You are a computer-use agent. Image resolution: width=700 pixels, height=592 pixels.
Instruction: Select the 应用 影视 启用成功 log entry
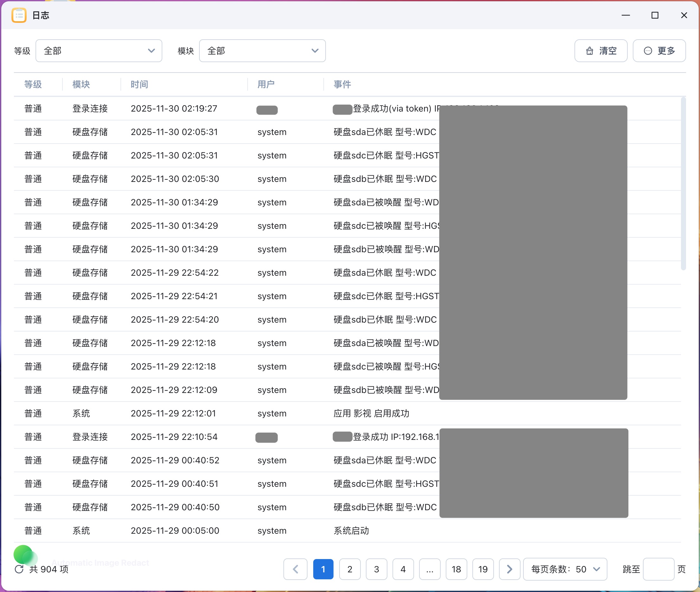click(x=371, y=414)
